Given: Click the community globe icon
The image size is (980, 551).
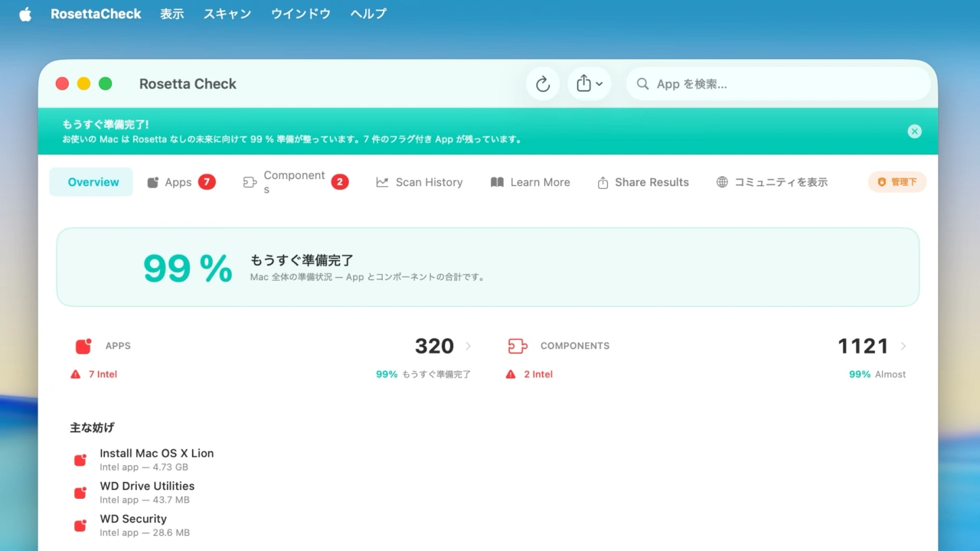Looking at the screenshot, I should tap(722, 182).
